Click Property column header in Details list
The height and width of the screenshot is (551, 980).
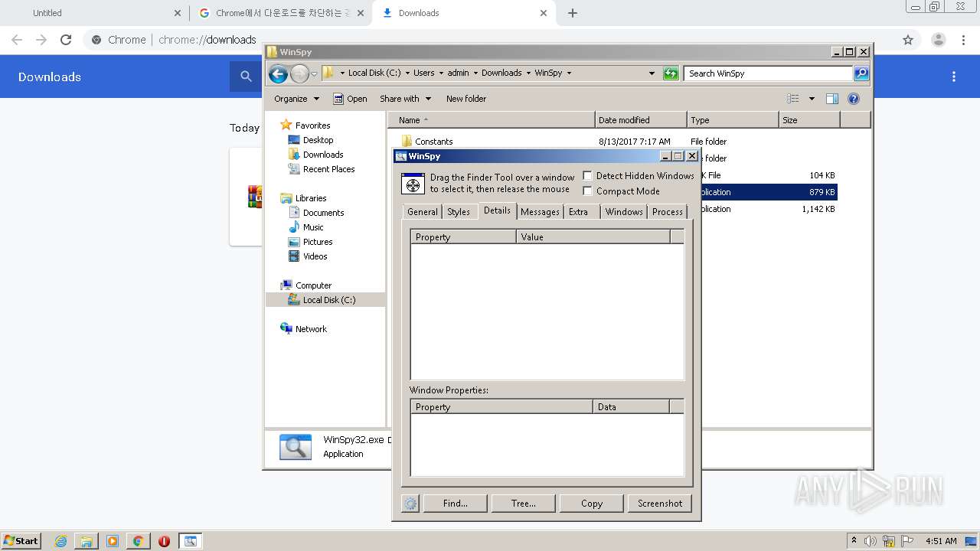click(463, 237)
